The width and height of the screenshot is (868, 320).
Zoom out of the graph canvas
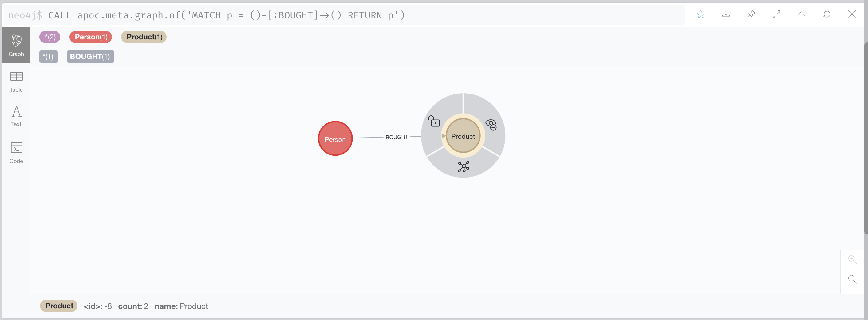(x=852, y=279)
